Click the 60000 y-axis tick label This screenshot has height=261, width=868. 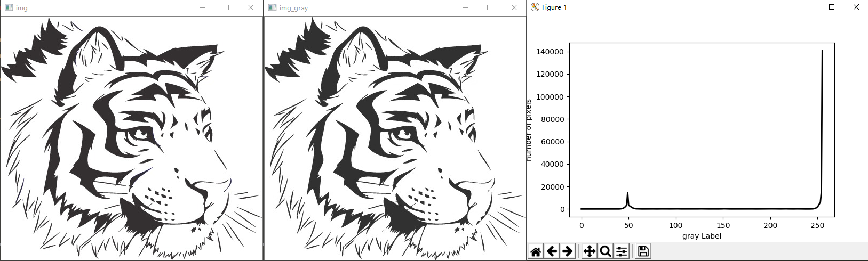pos(552,142)
